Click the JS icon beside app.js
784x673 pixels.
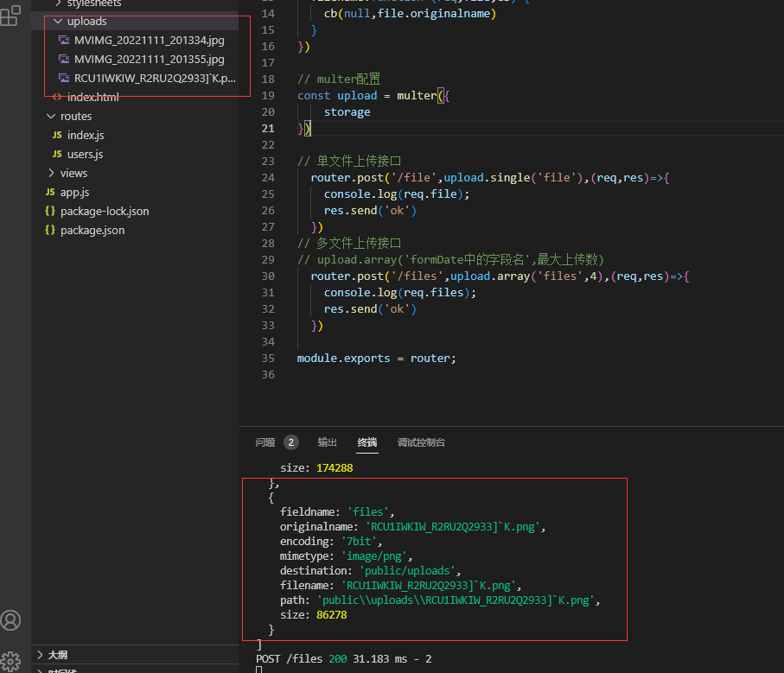click(x=50, y=192)
